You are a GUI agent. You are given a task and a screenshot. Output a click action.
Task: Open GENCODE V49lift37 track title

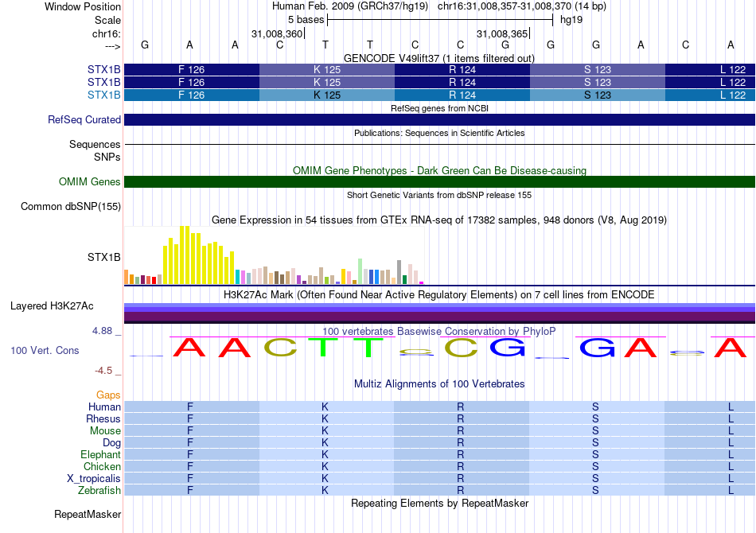click(x=439, y=58)
